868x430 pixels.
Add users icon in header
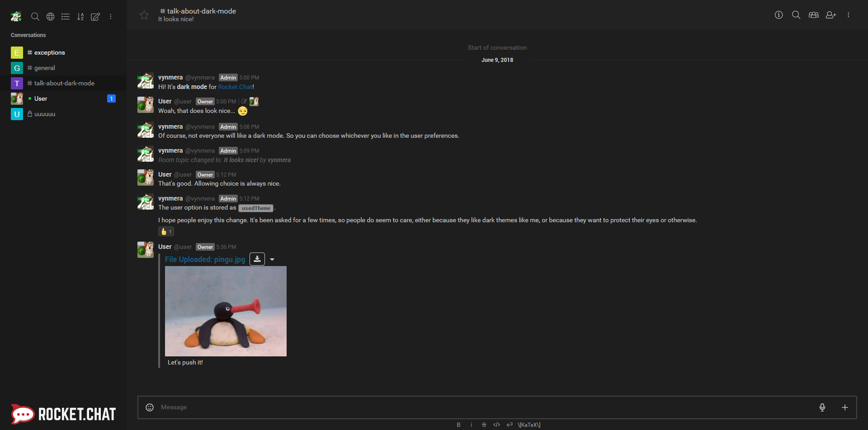[x=831, y=15]
